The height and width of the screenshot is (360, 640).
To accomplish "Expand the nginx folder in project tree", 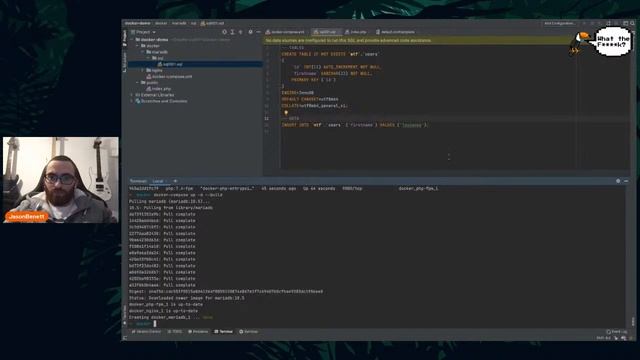I will click(143, 70).
